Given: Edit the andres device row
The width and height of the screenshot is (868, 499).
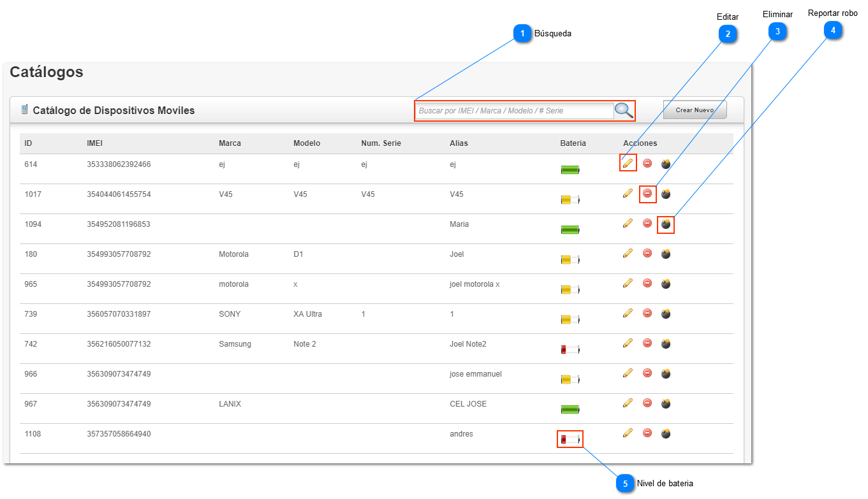Looking at the screenshot, I should click(x=628, y=433).
